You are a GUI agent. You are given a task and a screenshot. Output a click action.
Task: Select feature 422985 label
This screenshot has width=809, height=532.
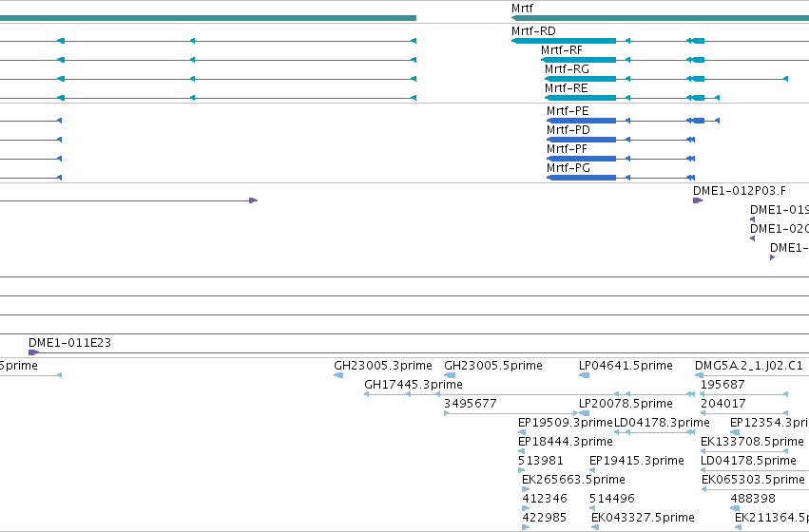click(545, 518)
